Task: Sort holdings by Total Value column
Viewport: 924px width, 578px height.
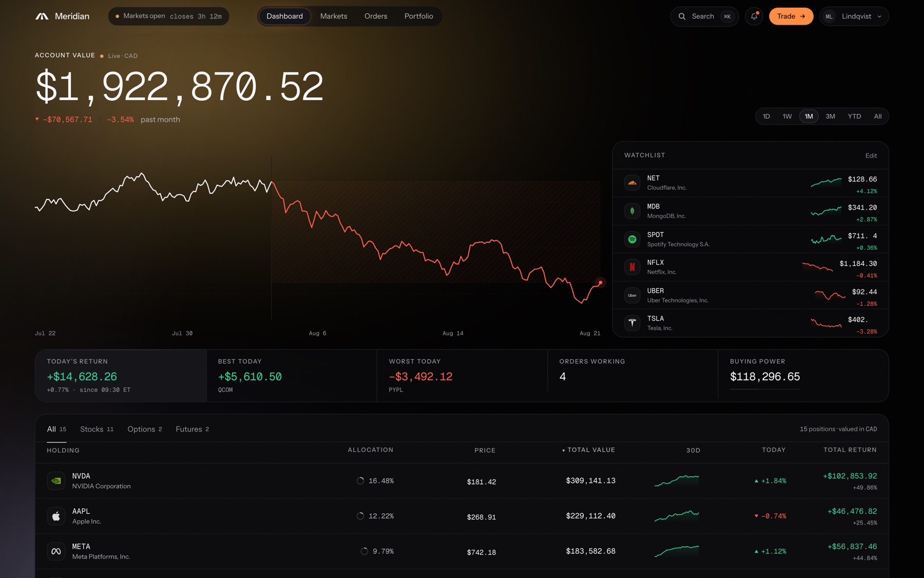Action: tap(588, 450)
